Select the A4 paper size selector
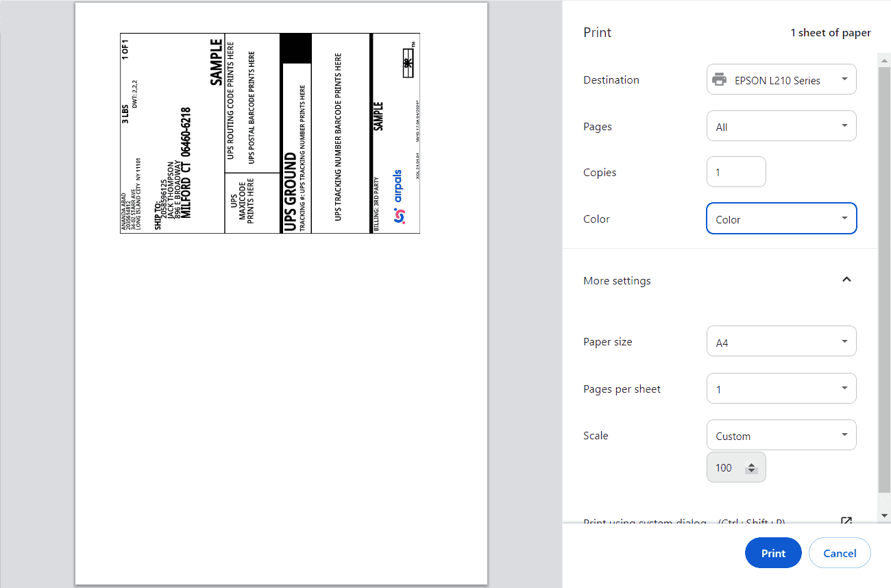 click(x=781, y=341)
